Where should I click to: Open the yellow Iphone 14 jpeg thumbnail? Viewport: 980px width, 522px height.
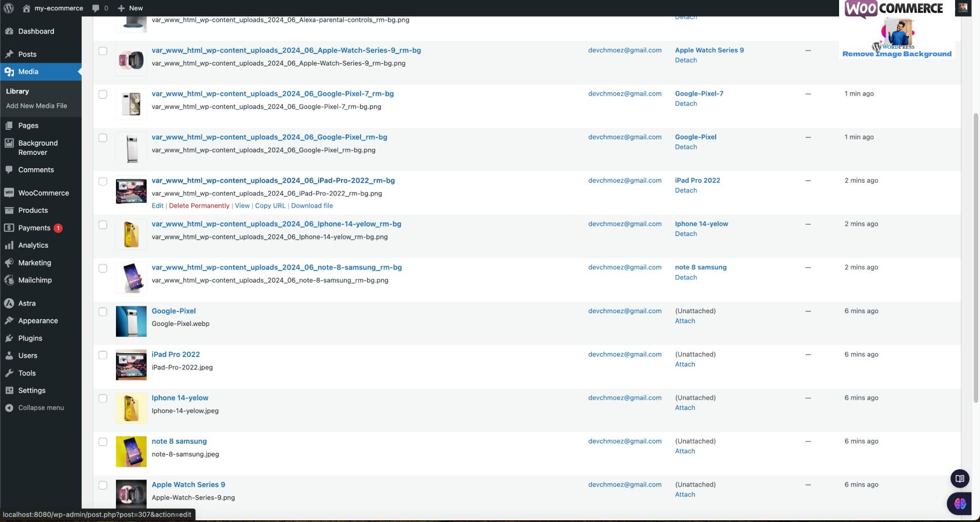point(131,408)
